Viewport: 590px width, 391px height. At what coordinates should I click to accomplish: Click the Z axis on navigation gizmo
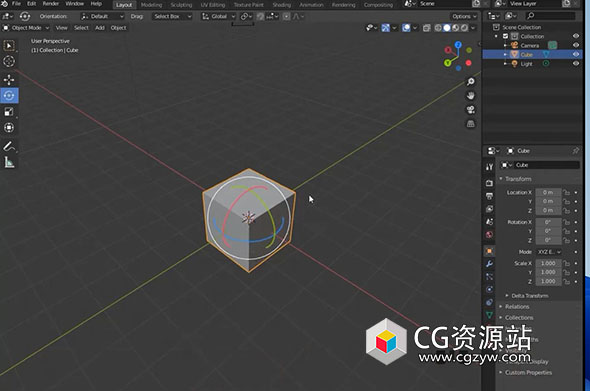(x=458, y=45)
